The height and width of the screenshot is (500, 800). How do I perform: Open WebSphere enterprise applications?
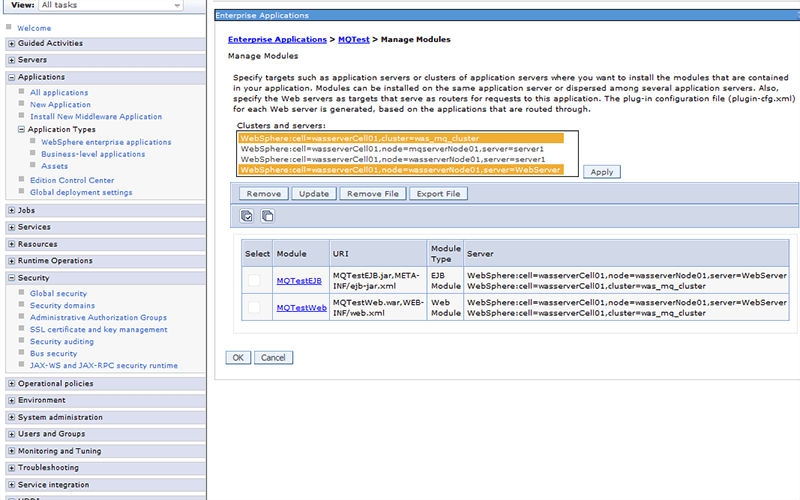click(x=106, y=142)
